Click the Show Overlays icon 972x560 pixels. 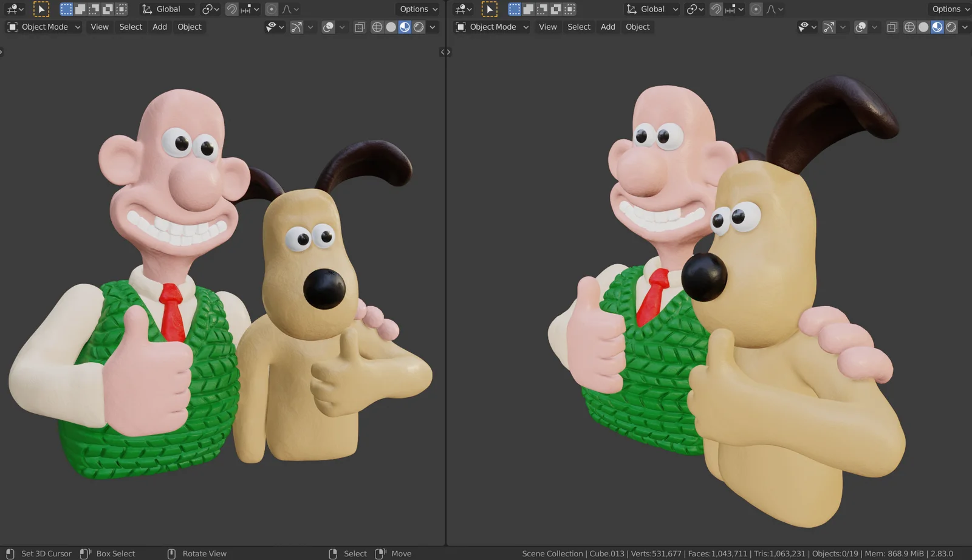(328, 27)
